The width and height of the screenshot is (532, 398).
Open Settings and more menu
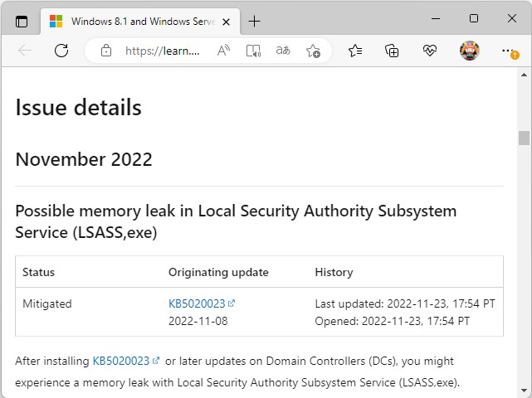(509, 51)
